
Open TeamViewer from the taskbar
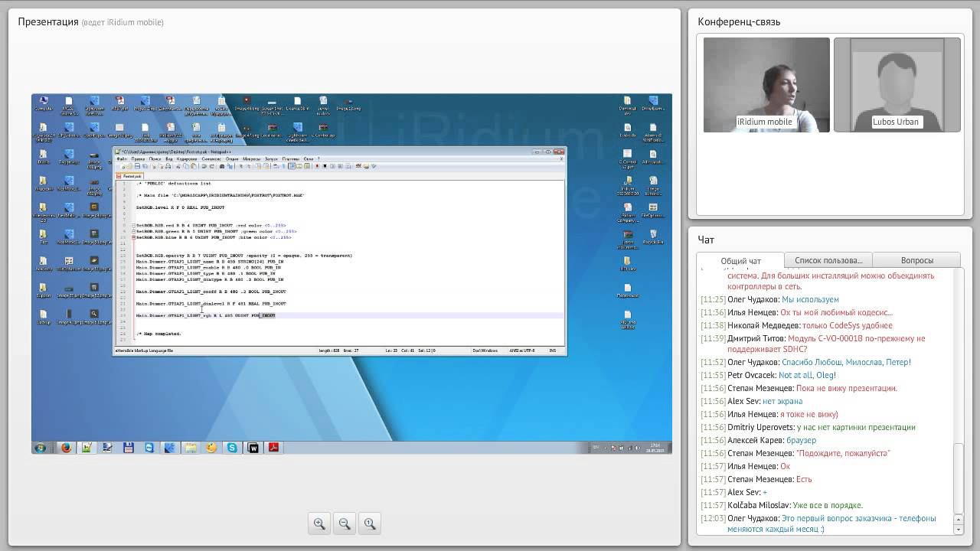tap(149, 448)
